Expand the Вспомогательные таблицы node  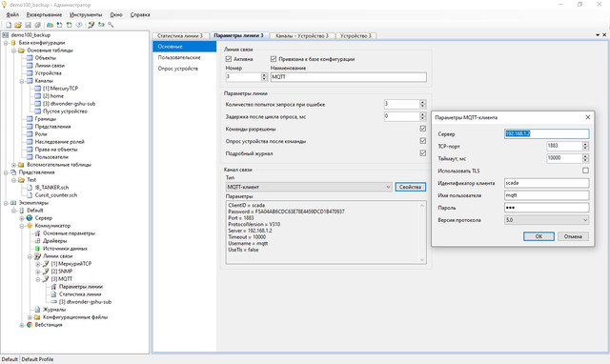[14, 165]
